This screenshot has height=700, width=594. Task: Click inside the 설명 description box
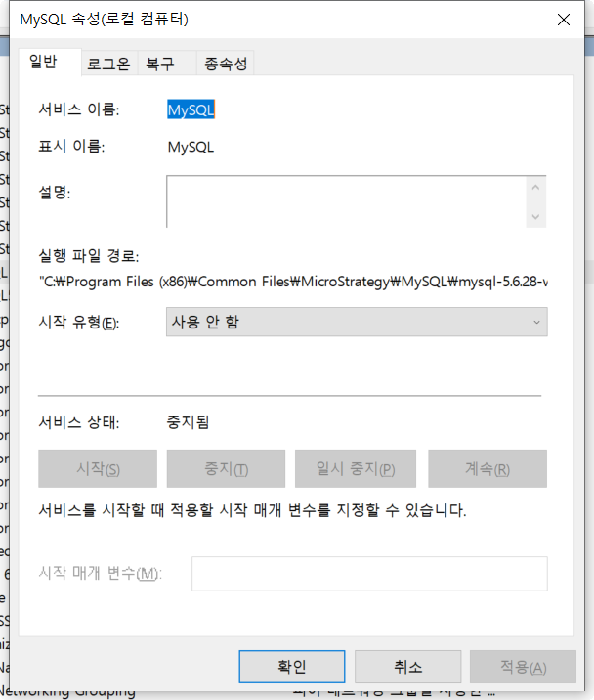(x=346, y=201)
